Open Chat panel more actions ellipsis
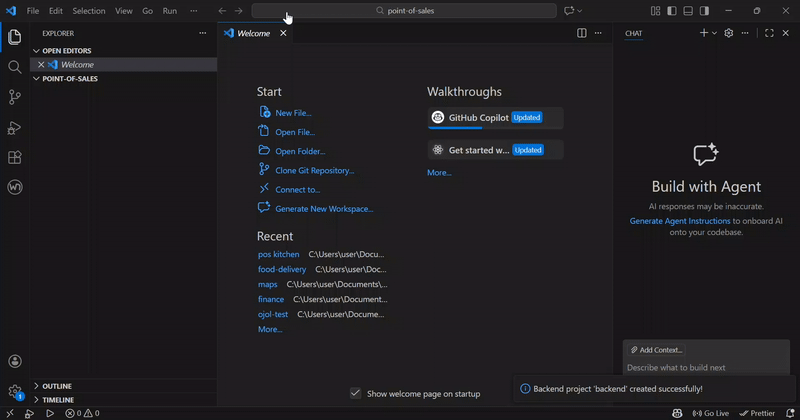The image size is (800, 420). [745, 33]
